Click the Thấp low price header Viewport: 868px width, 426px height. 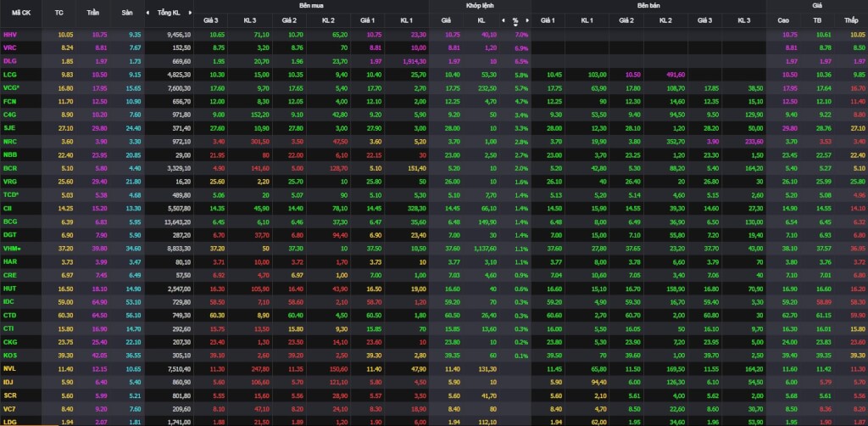851,20
